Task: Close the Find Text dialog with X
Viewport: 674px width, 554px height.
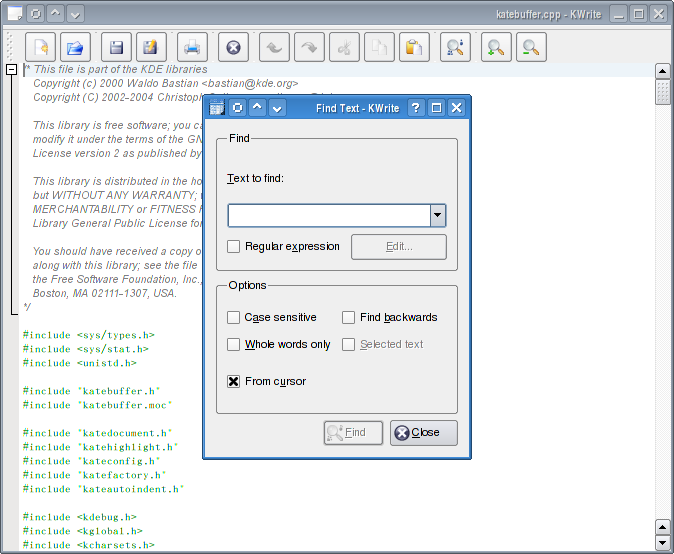Action: pos(456,107)
